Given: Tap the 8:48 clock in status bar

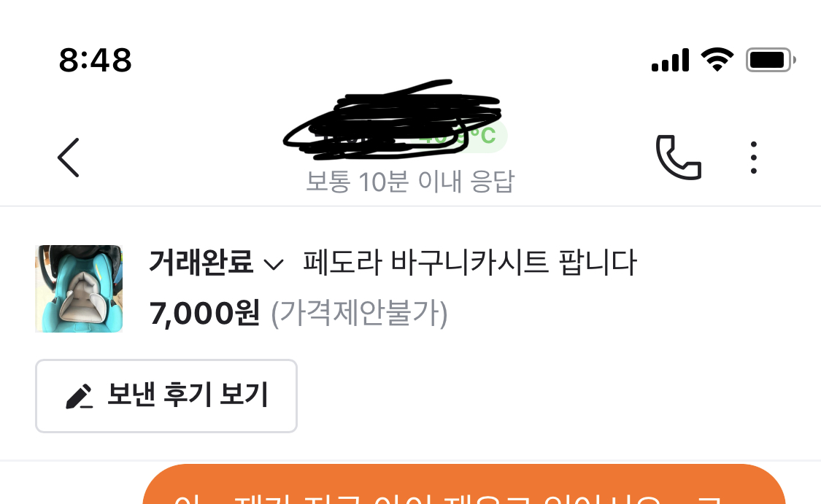Looking at the screenshot, I should (x=95, y=61).
